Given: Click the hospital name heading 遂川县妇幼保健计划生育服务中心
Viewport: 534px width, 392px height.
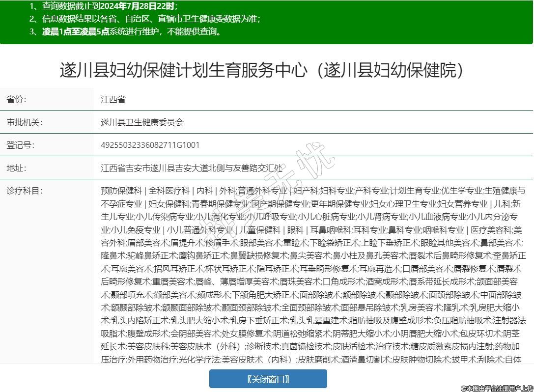Looking at the screenshot, I should (262, 70).
